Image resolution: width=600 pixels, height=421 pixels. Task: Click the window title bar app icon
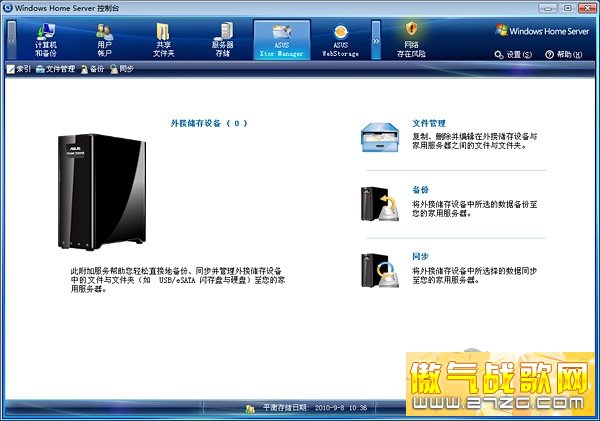coord(7,8)
